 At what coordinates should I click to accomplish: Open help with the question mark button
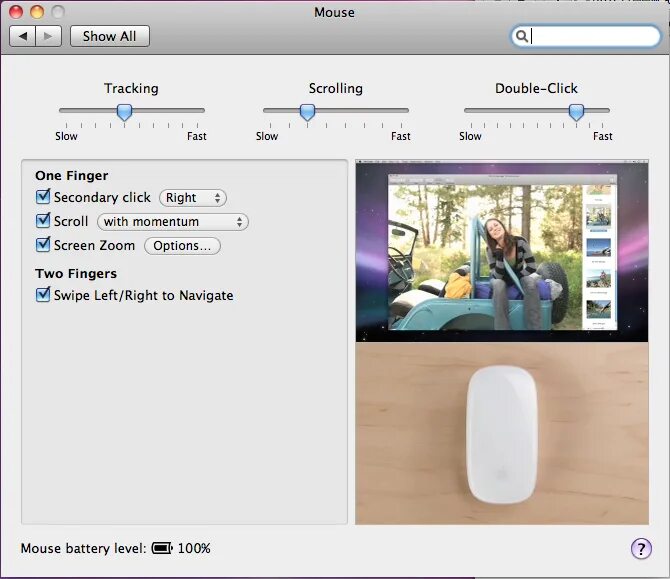point(641,548)
